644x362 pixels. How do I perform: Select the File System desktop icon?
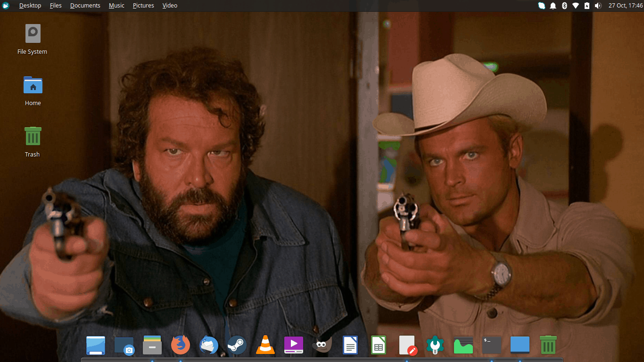tap(33, 33)
